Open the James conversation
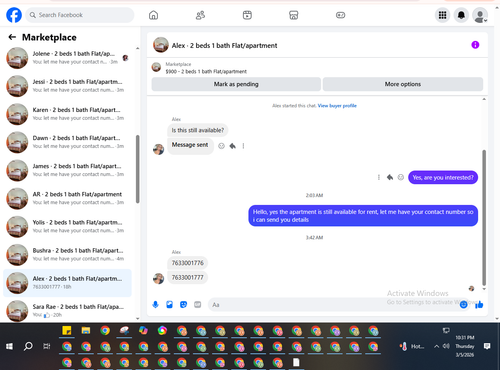This screenshot has height=370, width=500. pos(67,170)
